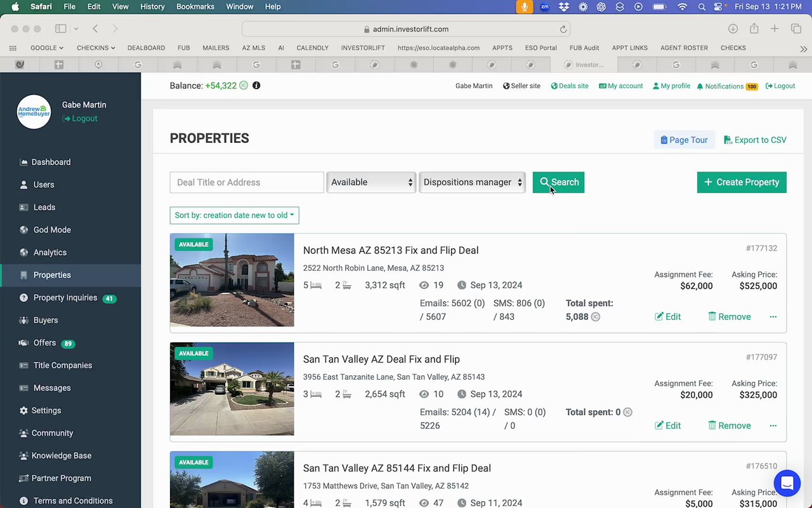812x508 pixels.
Task: Open My profile link
Action: pos(672,86)
